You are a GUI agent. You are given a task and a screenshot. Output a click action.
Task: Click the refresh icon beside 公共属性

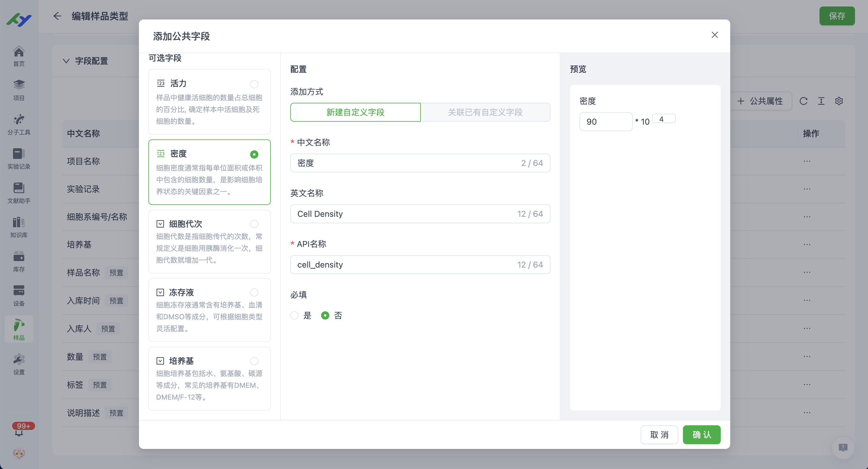pyautogui.click(x=804, y=101)
